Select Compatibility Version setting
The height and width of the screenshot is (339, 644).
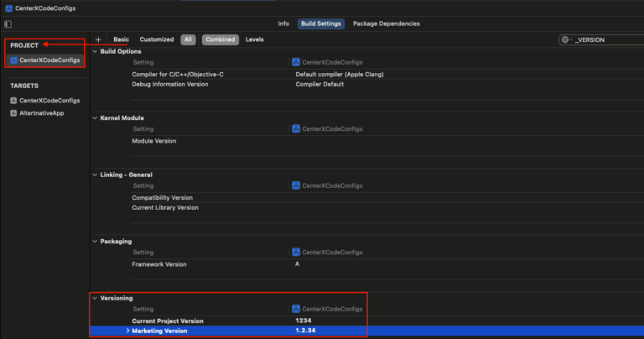point(162,198)
